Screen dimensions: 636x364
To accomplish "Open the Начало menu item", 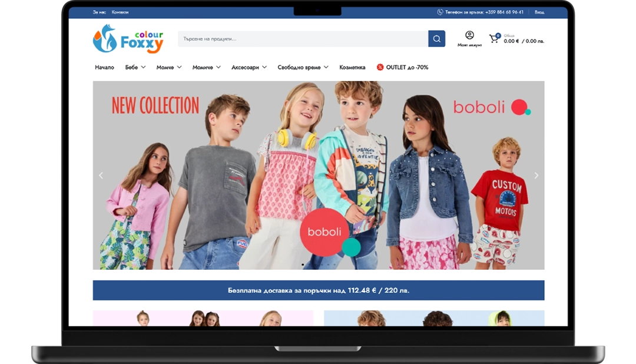I will [104, 67].
